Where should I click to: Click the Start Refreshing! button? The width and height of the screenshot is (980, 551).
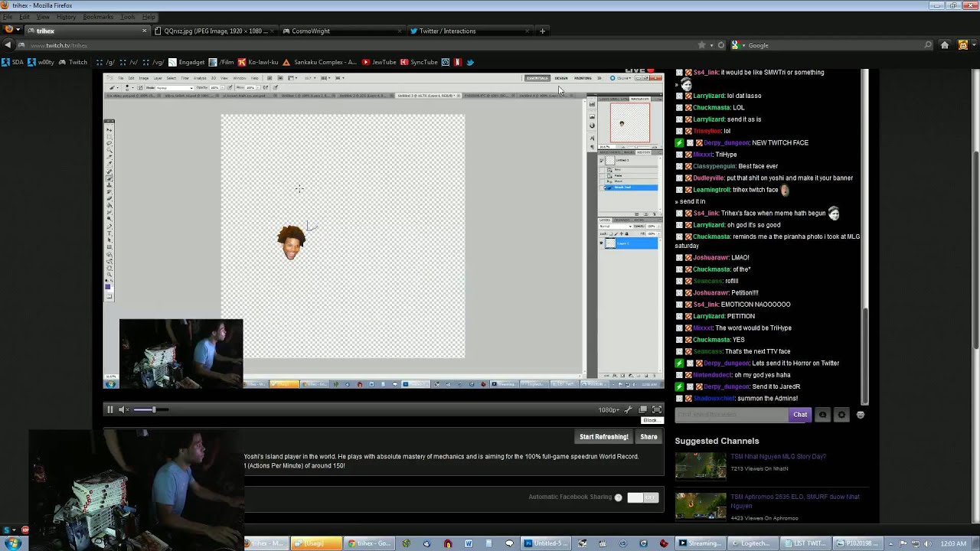coord(603,437)
